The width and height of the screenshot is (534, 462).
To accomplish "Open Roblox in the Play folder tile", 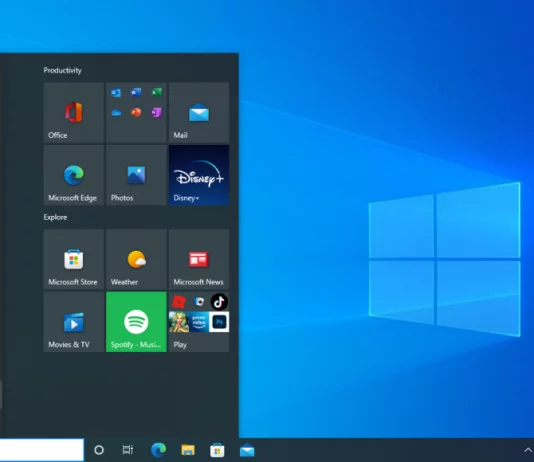I will pyautogui.click(x=179, y=302).
